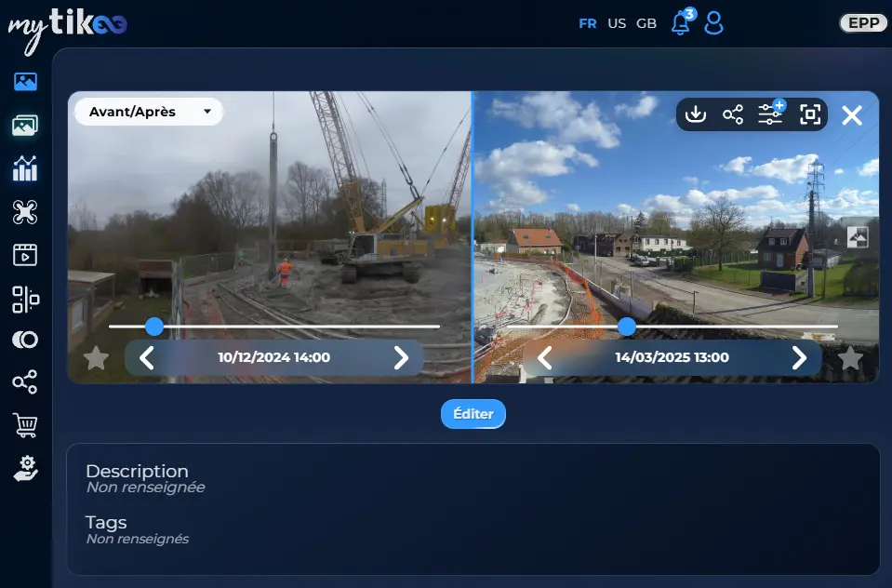The image size is (892, 588).
Task: Click Tags' 'Non renseignés' text
Action: coord(138,539)
